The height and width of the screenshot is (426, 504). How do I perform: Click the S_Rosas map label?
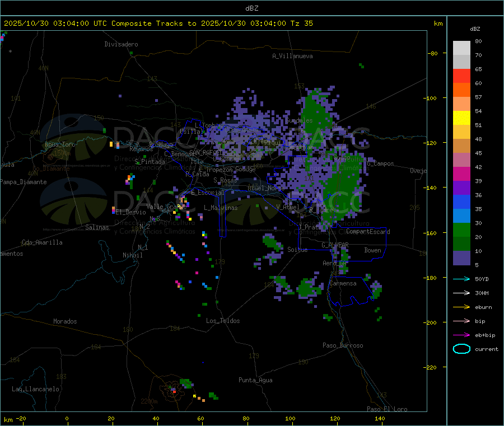tap(225, 180)
